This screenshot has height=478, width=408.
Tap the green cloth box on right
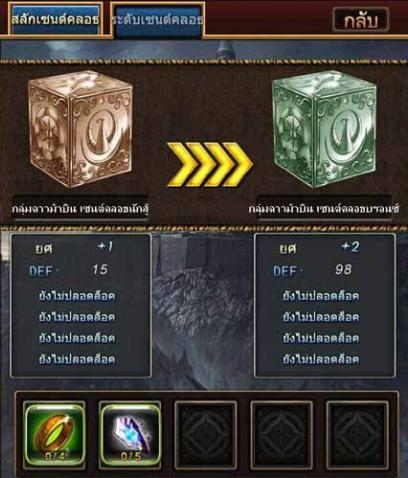[x=324, y=130]
